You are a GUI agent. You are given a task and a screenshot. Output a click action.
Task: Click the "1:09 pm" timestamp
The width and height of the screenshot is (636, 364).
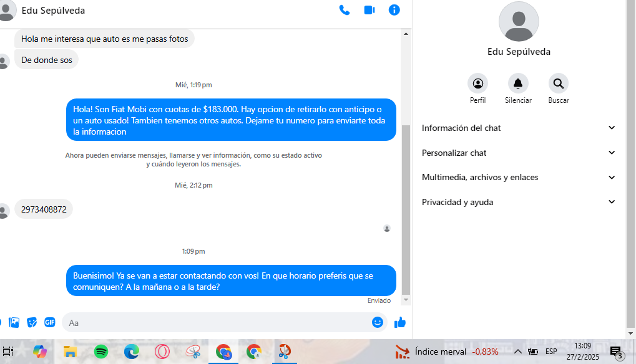(x=193, y=251)
